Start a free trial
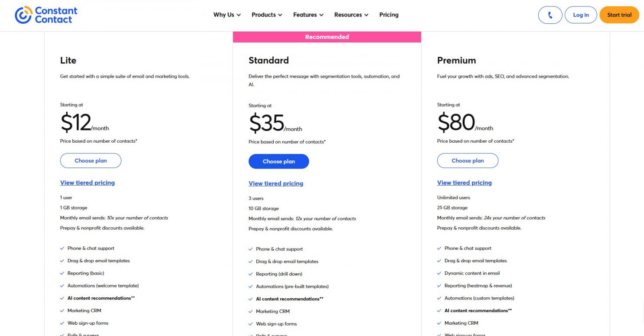 point(619,15)
